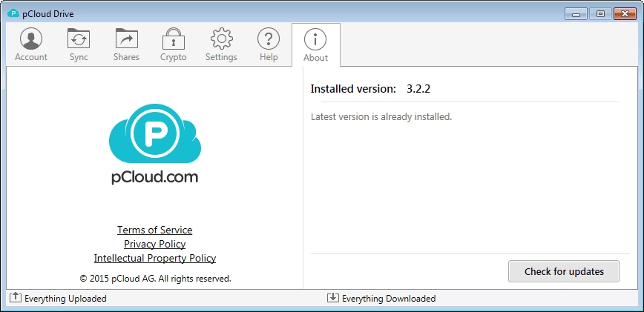Click the pCloud.com text under the logo
Viewport: 644px width, 312px height.
[x=155, y=177]
